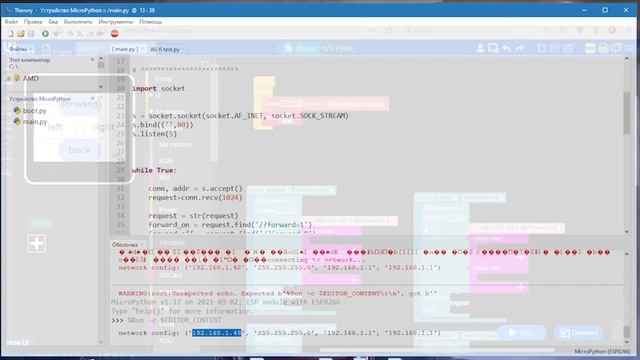
Task: Select the Файлы panel tab
Action: tap(18, 49)
